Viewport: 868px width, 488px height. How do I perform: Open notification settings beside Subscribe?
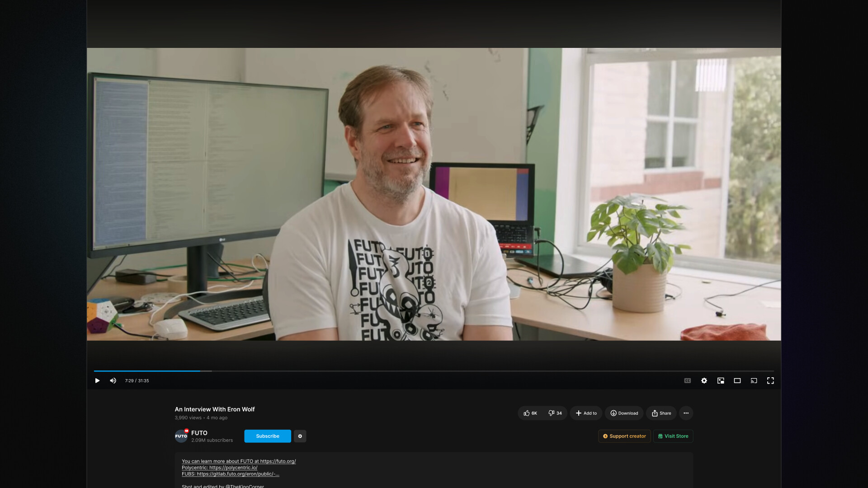[300, 436]
